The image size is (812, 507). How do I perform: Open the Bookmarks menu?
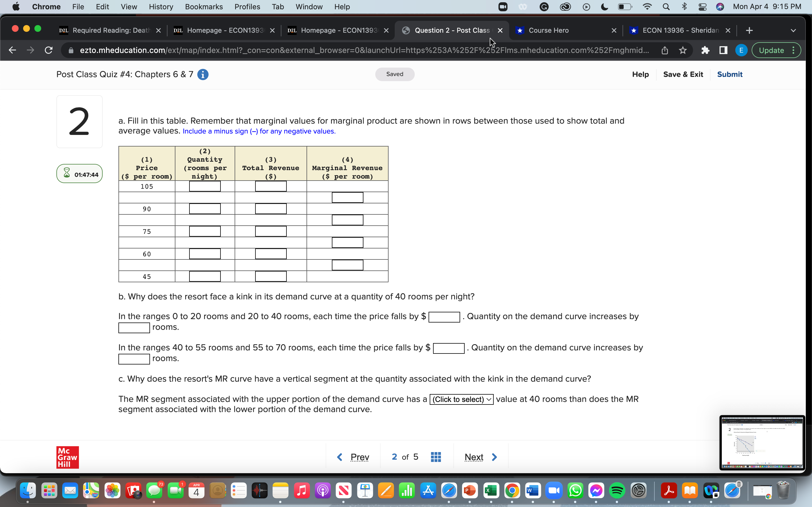click(x=204, y=6)
